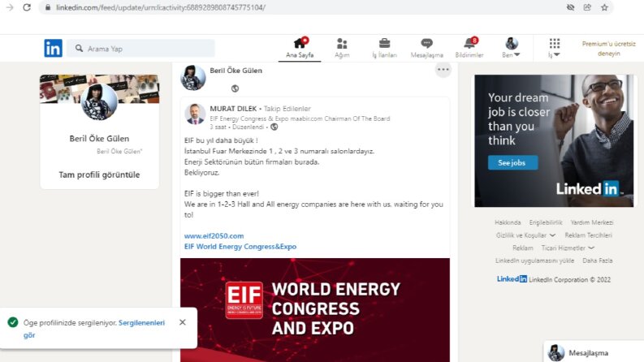The image size is (644, 362).
Task: Expand the Ben profile menu
Action: click(x=511, y=48)
